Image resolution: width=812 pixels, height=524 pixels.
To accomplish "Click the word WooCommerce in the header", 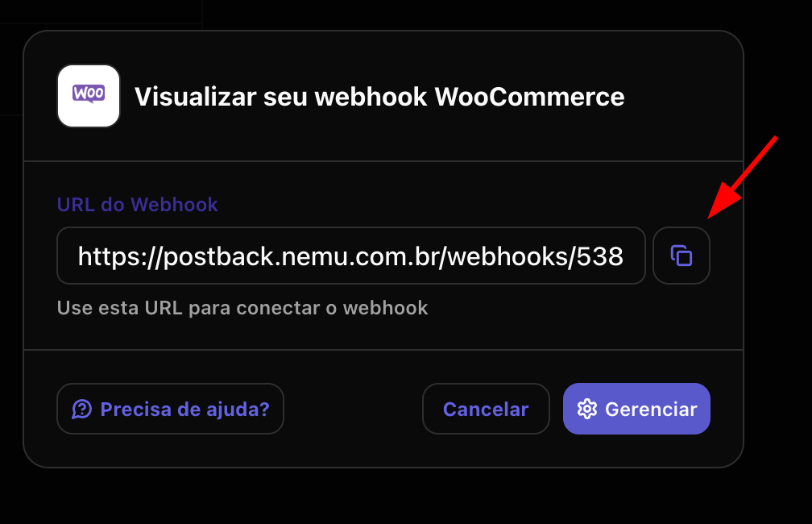I will pyautogui.click(x=529, y=97).
